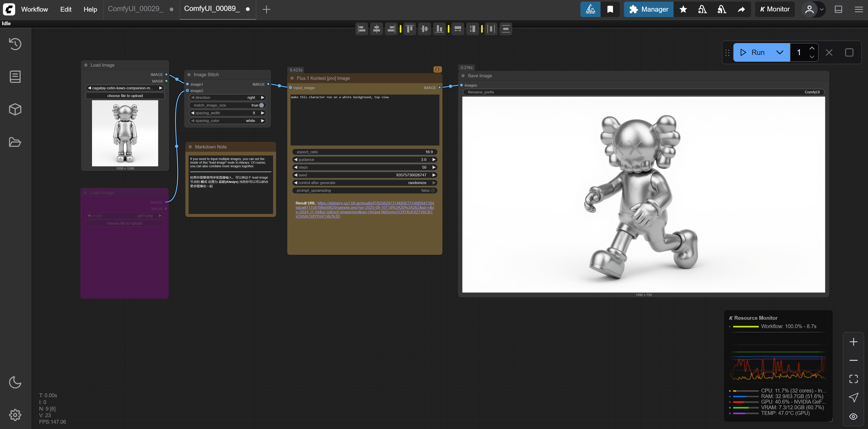Open the Result URL link
The width and height of the screenshot is (868, 429).
pyautogui.click(x=365, y=210)
